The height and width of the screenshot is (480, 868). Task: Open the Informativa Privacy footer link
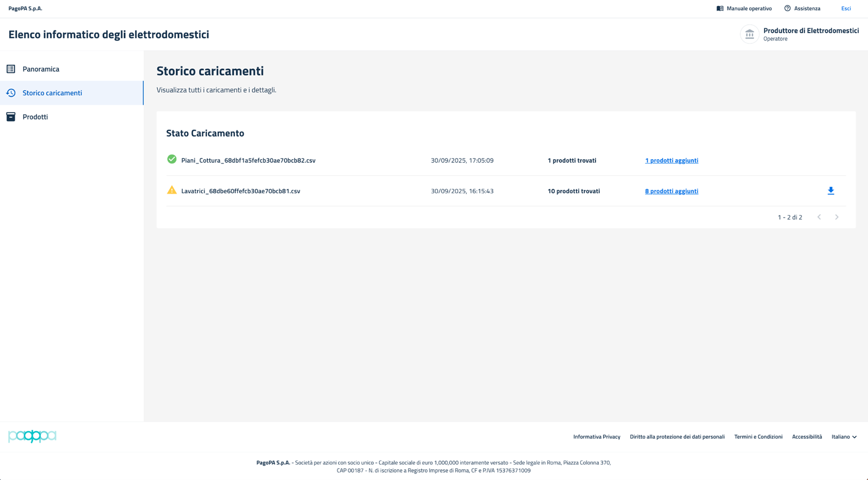(597, 437)
